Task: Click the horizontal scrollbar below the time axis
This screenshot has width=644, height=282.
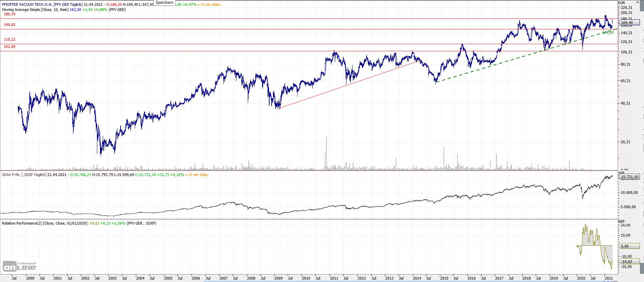Action: click(411, 281)
